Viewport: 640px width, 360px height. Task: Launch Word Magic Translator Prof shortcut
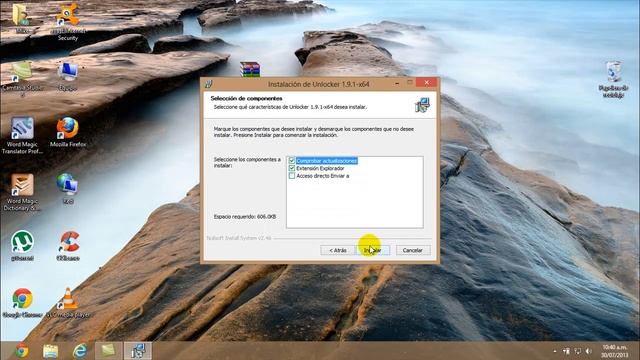tap(22, 136)
